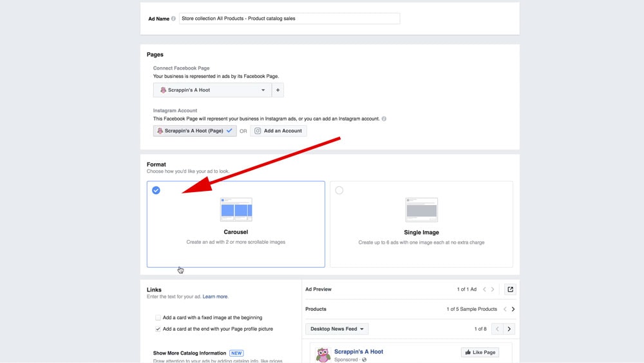Select the Carousel format radio button
This screenshot has height=363, width=644.
pos(156,190)
